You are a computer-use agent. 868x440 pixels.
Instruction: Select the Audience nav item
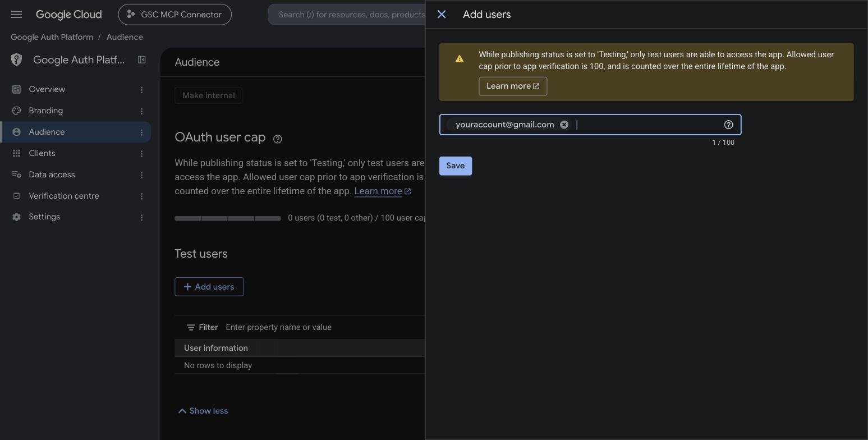click(x=75, y=132)
